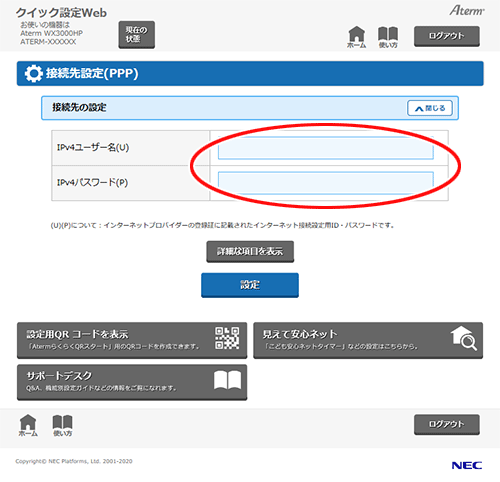Screen dimensions: 500x482
Task: Open 設定用QRコードを表示 menu tile
Action: coord(132,340)
